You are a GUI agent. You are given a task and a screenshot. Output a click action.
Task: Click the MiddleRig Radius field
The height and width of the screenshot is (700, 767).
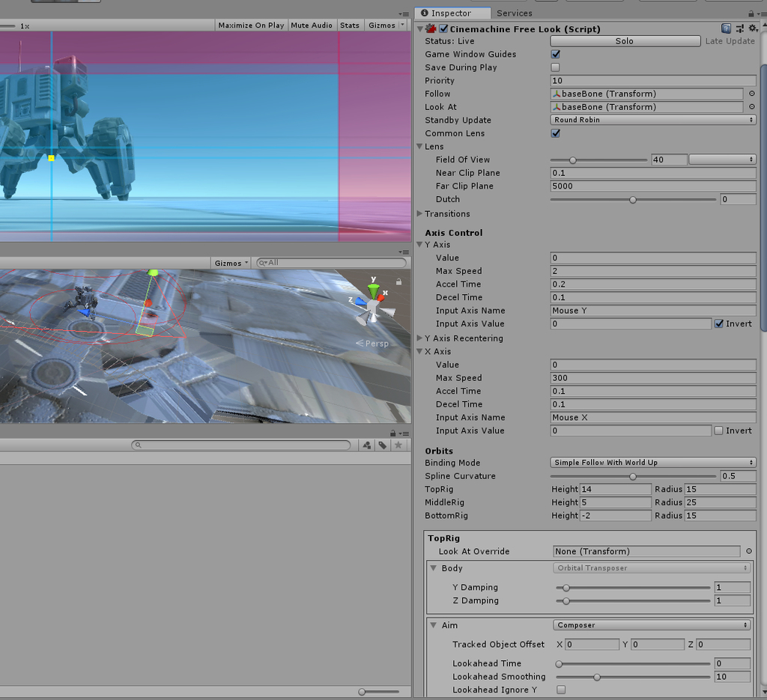click(x=720, y=502)
